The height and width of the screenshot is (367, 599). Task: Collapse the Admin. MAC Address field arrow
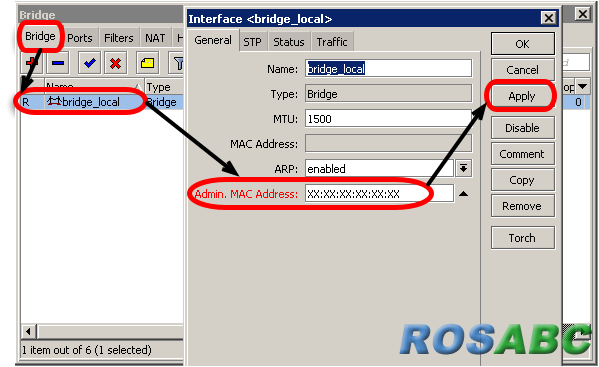(463, 194)
